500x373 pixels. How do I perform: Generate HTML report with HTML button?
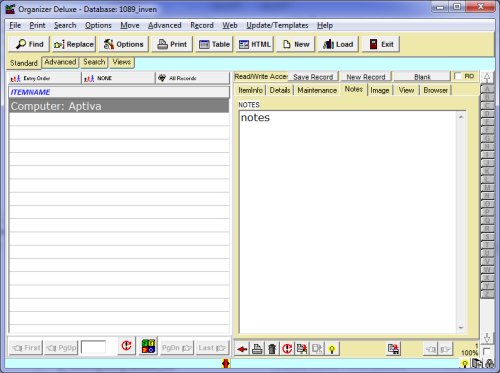(255, 44)
